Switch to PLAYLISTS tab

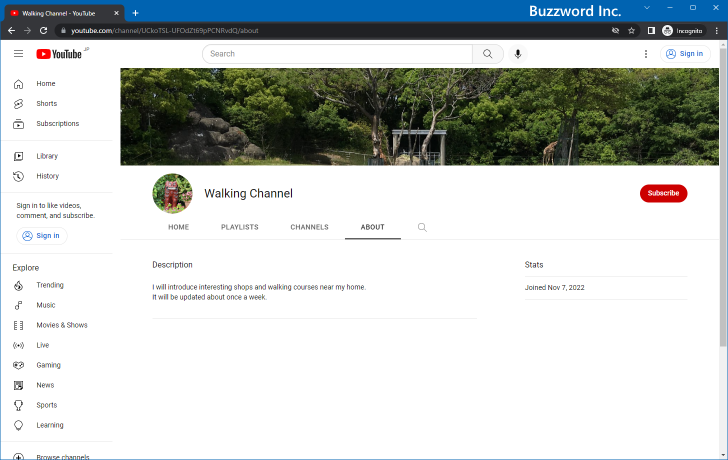pos(240,227)
